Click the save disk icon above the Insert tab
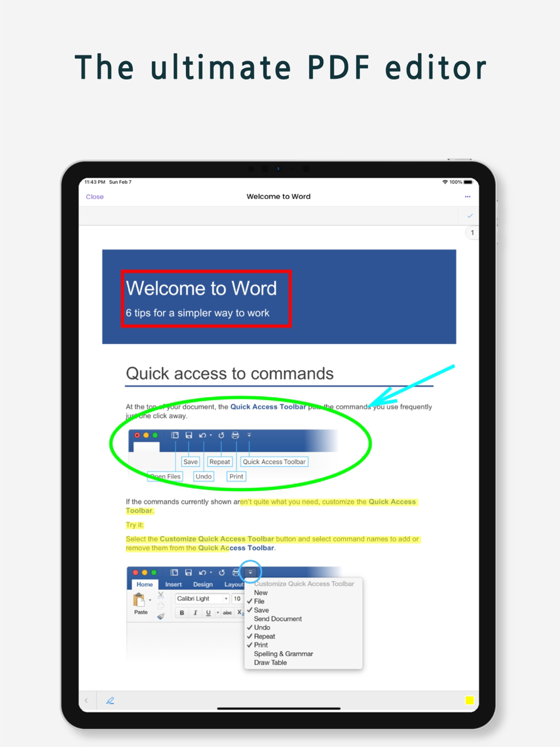This screenshot has width=560, height=747. [188, 572]
